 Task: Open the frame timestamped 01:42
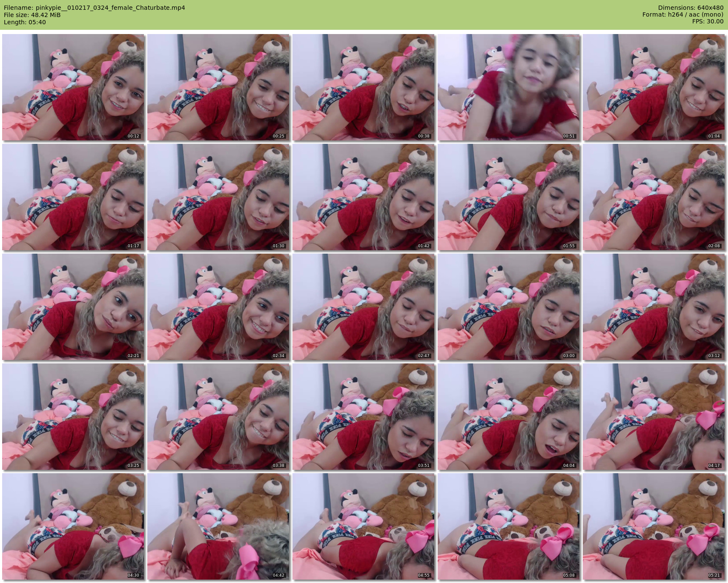click(x=364, y=197)
